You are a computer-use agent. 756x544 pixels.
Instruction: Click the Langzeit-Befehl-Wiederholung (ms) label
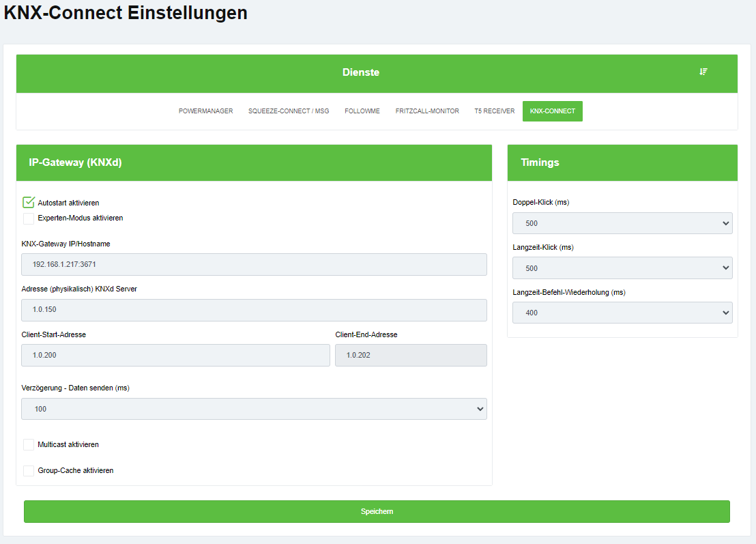point(569,292)
